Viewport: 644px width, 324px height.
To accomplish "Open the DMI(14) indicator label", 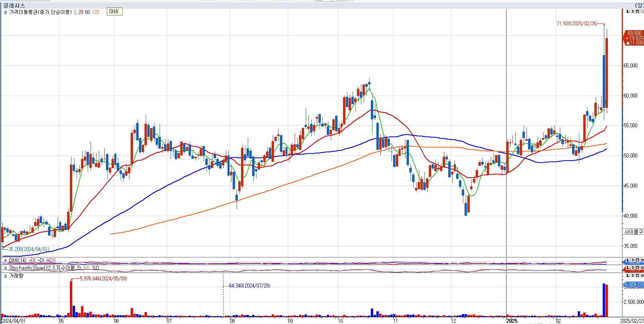I will tap(18, 261).
